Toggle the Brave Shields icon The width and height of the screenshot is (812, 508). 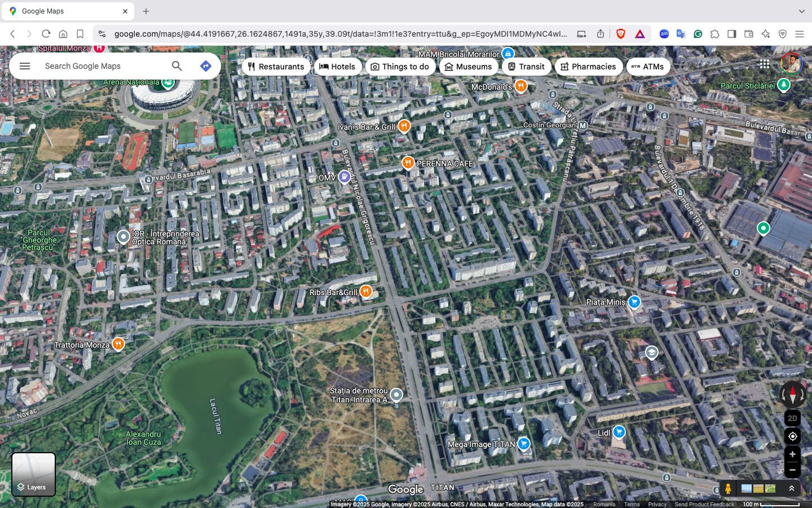pos(621,34)
